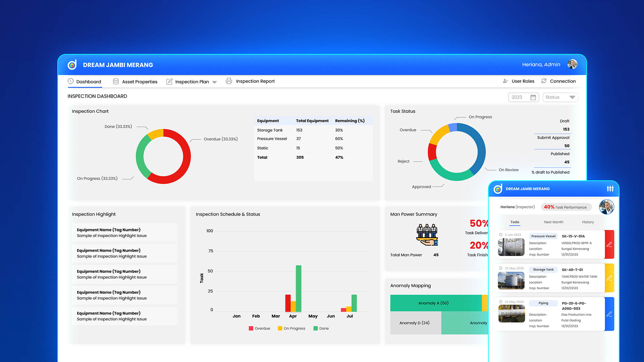Viewport: 644px width, 362px height.
Task: Click the clock icon on the Piping card
Action: pyautogui.click(x=501, y=302)
